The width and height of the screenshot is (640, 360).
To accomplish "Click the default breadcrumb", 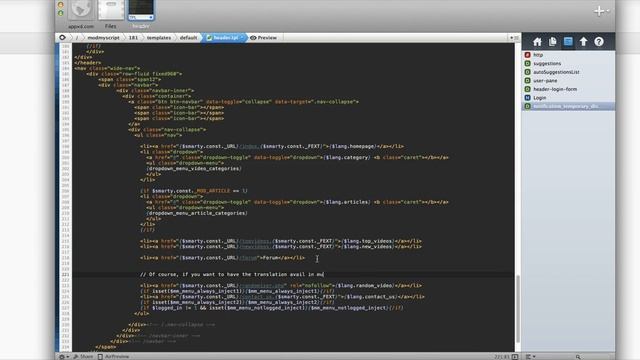I will pyautogui.click(x=188, y=38).
